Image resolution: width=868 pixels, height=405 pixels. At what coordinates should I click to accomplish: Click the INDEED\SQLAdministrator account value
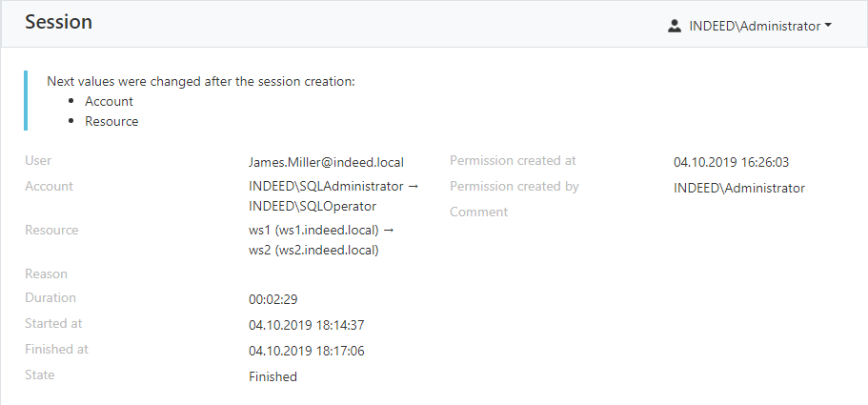(x=326, y=187)
